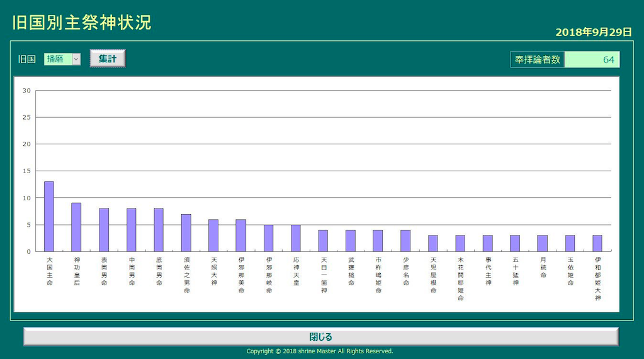Click the 武甕槌命 axis label

351,271
